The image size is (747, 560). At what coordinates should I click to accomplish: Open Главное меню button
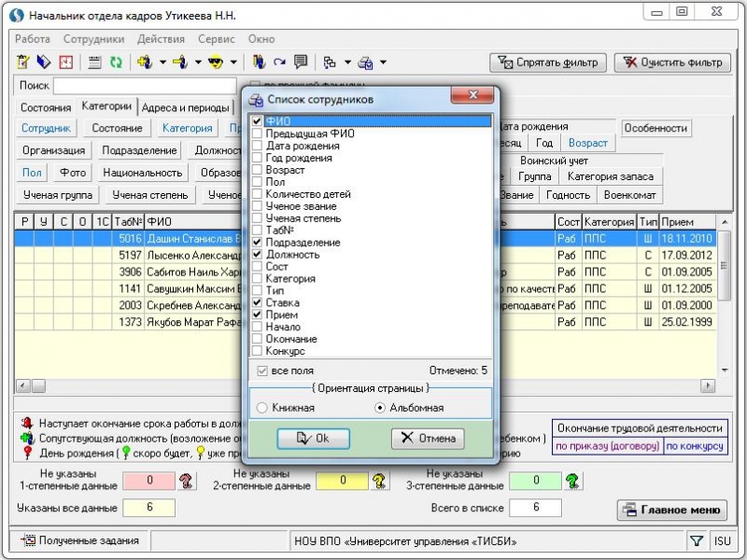[672, 510]
